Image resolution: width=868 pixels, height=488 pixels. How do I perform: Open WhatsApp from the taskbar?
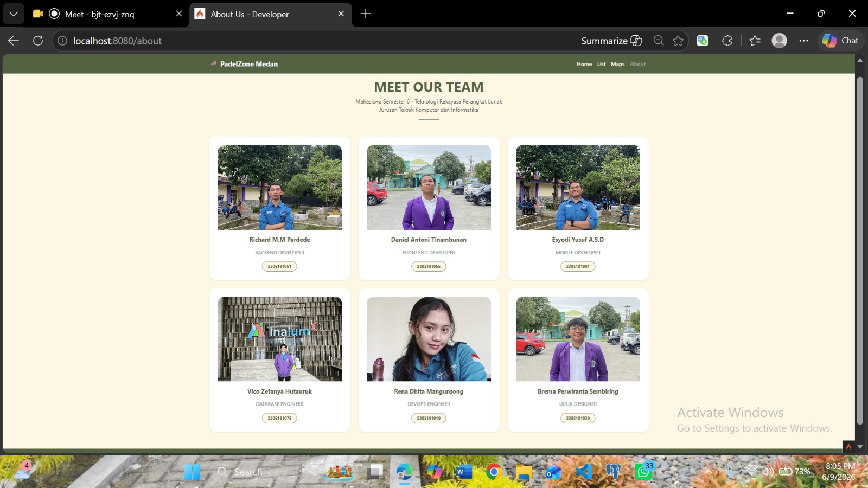[x=643, y=471]
